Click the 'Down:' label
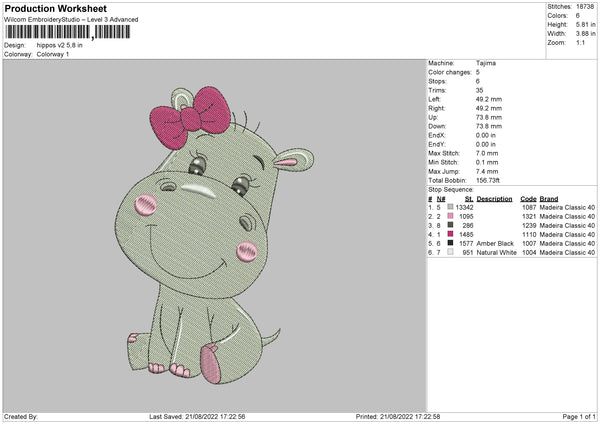Image resolution: width=600 pixels, height=424 pixels. click(x=438, y=126)
